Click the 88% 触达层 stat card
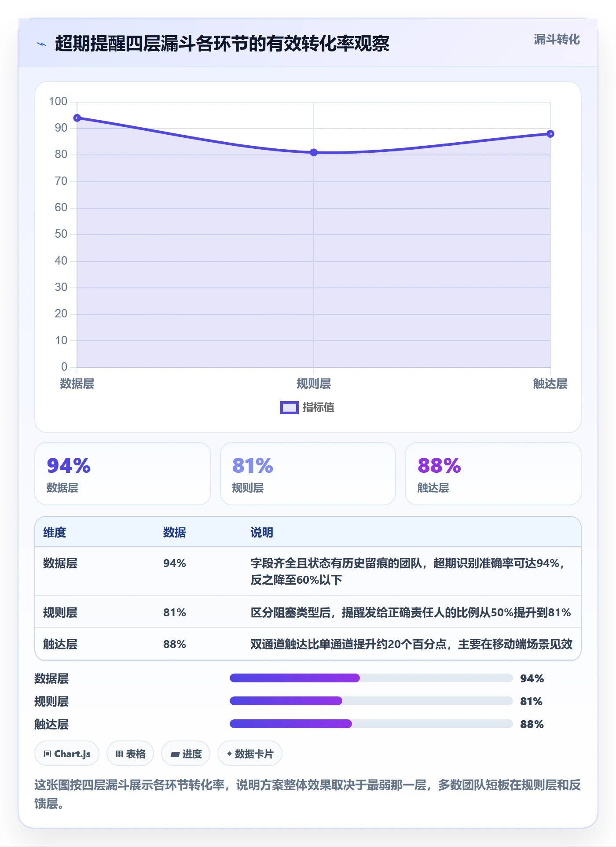 pyautogui.click(x=493, y=474)
